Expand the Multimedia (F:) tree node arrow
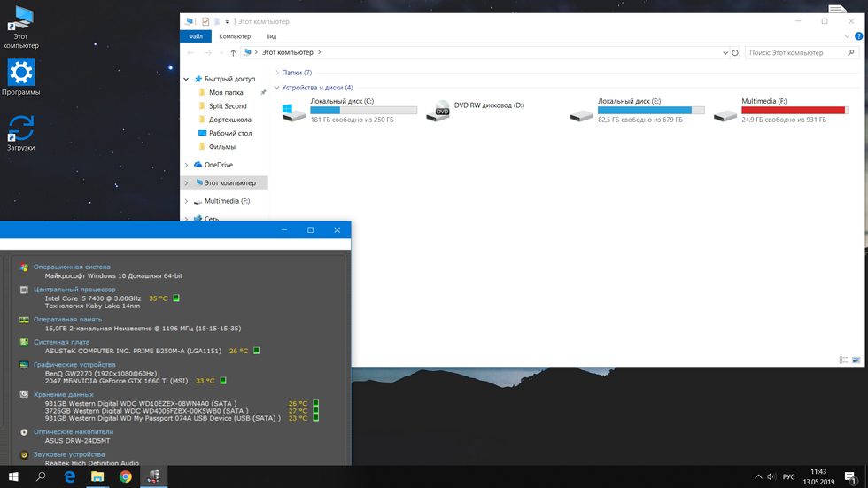The width and height of the screenshot is (868, 488). [187, 201]
